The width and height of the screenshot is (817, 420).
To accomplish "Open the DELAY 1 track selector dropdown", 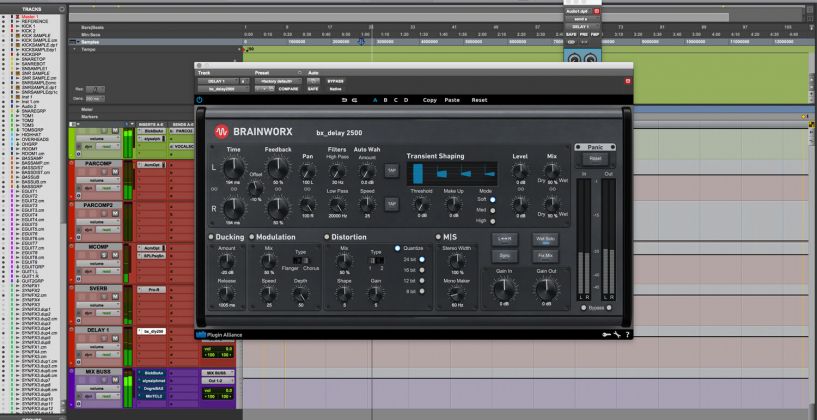I will [218, 82].
